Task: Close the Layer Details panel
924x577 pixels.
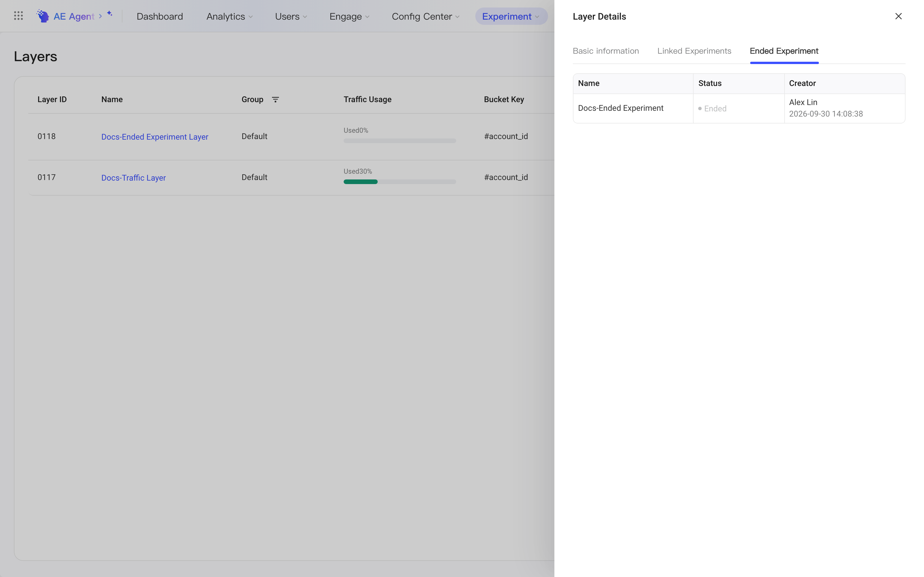Action: [898, 16]
